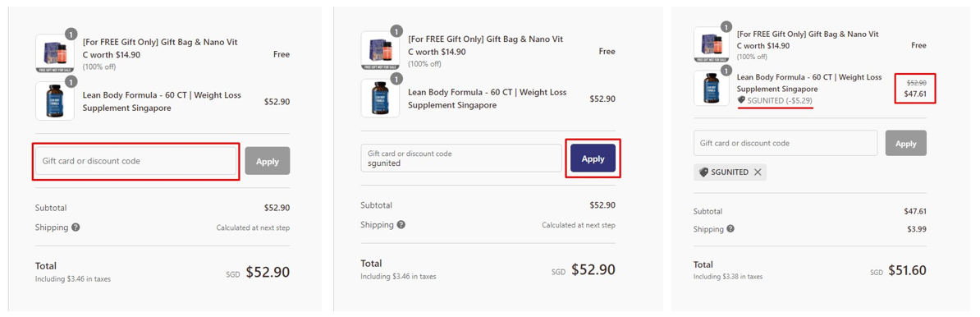Click the dark blue Apply button
This screenshot has width=980, height=317.
tap(593, 158)
